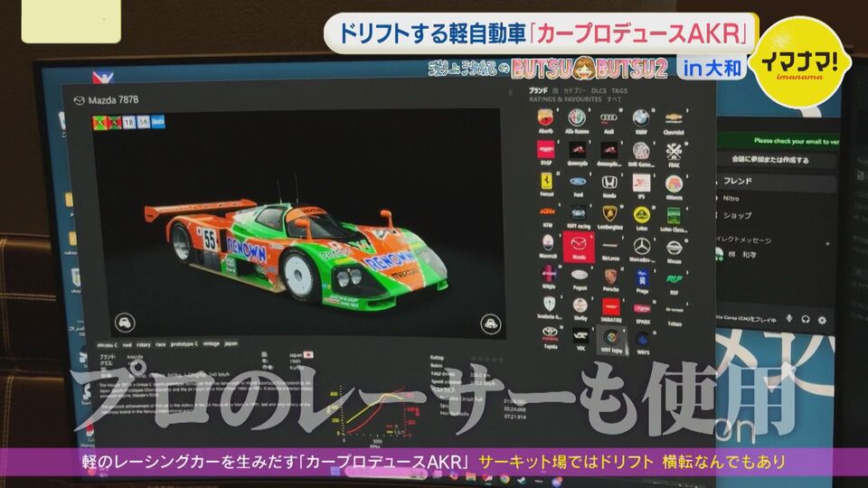Select the RUF brand icon
The height and width of the screenshot is (488, 868).
click(675, 279)
